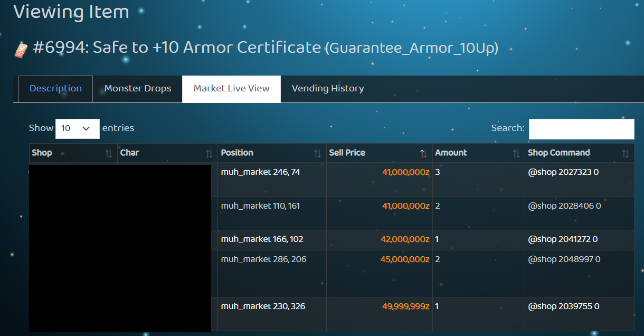
Task: Switch to the Description tab
Action: [x=55, y=89]
